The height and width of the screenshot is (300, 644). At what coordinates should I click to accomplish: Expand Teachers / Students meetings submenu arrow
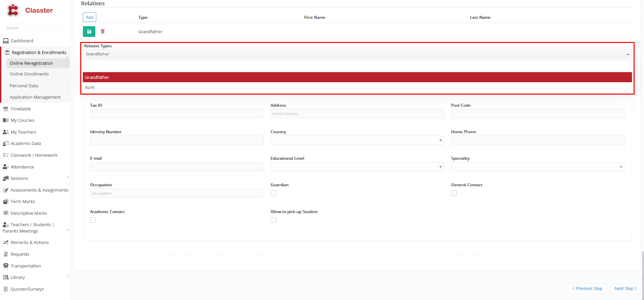67,230
